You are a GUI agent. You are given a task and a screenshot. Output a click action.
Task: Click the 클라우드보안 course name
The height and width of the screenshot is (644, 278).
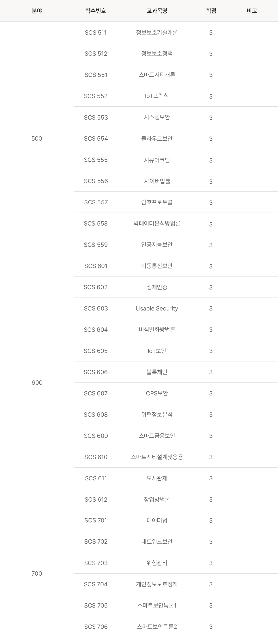point(157,139)
